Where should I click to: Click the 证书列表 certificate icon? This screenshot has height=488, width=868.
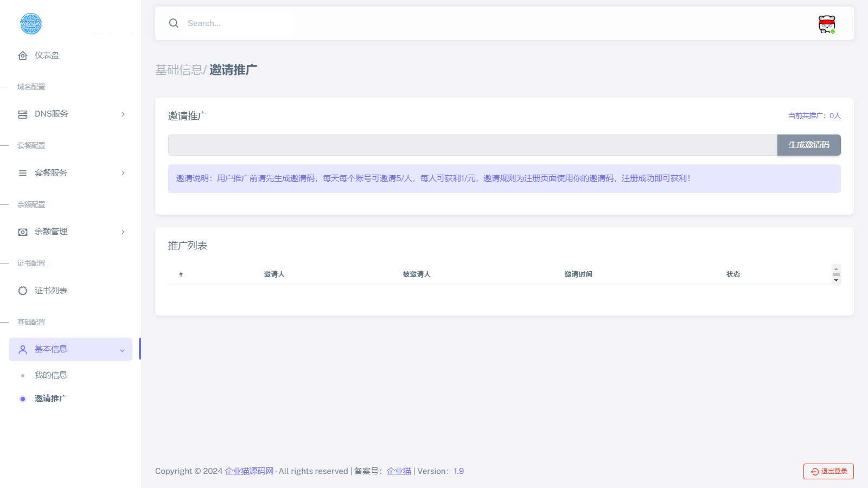[x=22, y=290]
